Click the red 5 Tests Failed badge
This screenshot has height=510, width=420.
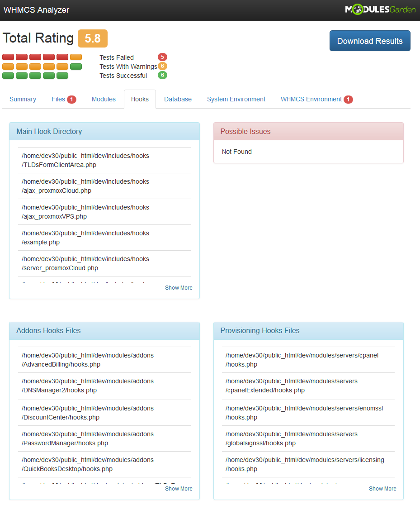(x=162, y=57)
